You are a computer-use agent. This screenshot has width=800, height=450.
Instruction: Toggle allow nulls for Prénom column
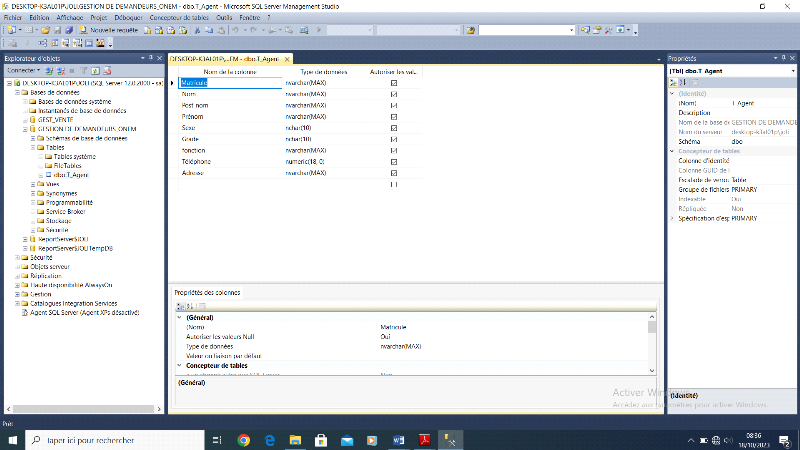coord(394,117)
